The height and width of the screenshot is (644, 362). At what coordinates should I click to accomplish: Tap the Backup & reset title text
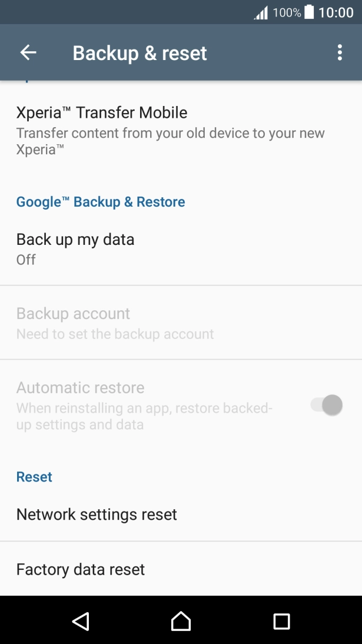140,52
